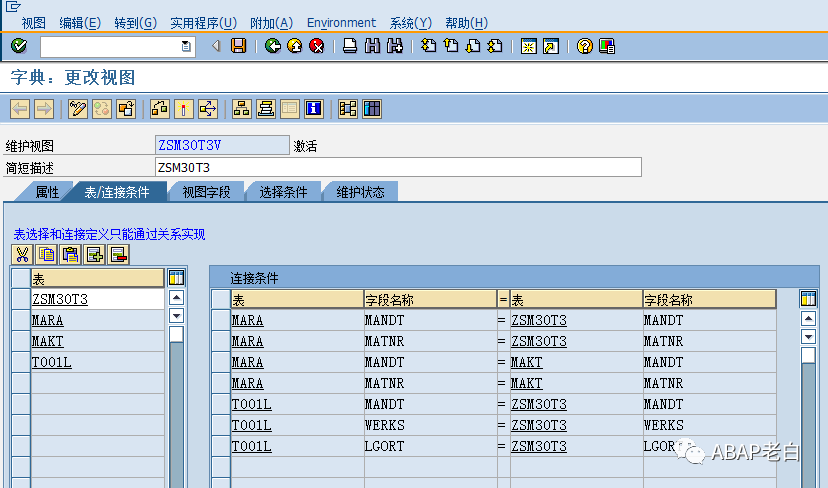Create new session icon
The width and height of the screenshot is (828, 488).
coord(528,46)
